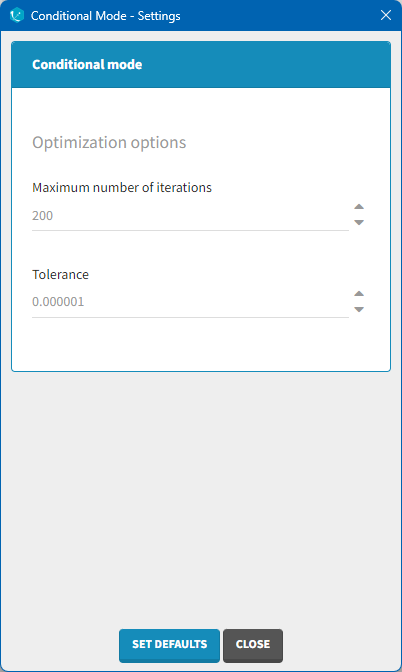Click the Tolerance label text
This screenshot has width=402, height=672.
[60, 275]
